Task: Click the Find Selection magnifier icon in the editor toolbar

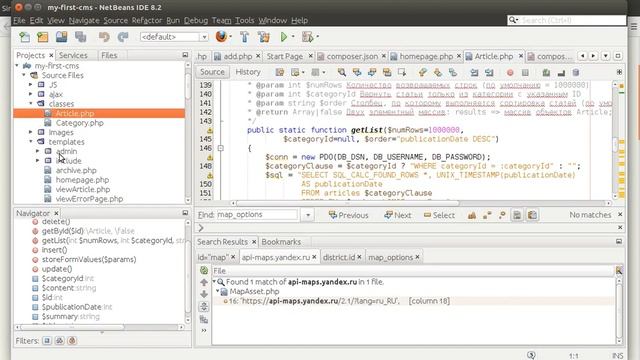Action: 342,72
